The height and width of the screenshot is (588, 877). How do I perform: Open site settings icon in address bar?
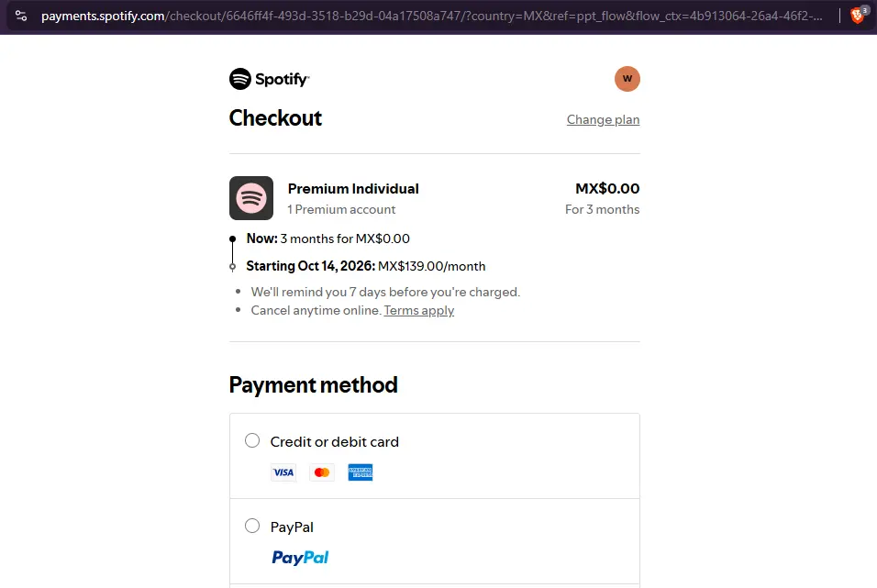click(x=21, y=16)
